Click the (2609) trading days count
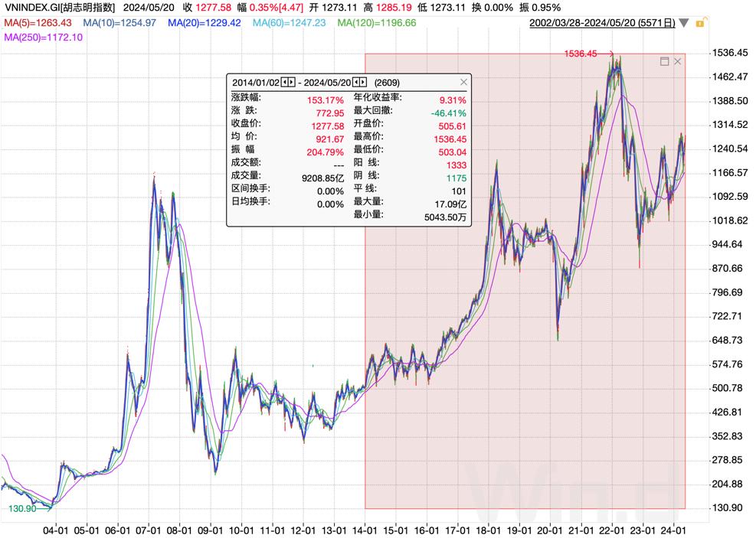 (387, 83)
